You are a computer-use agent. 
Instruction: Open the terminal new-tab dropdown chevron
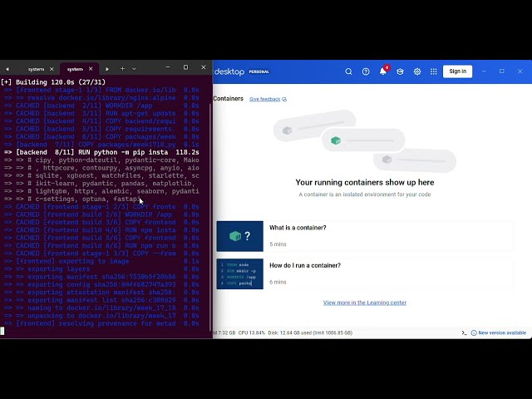pyautogui.click(x=134, y=69)
